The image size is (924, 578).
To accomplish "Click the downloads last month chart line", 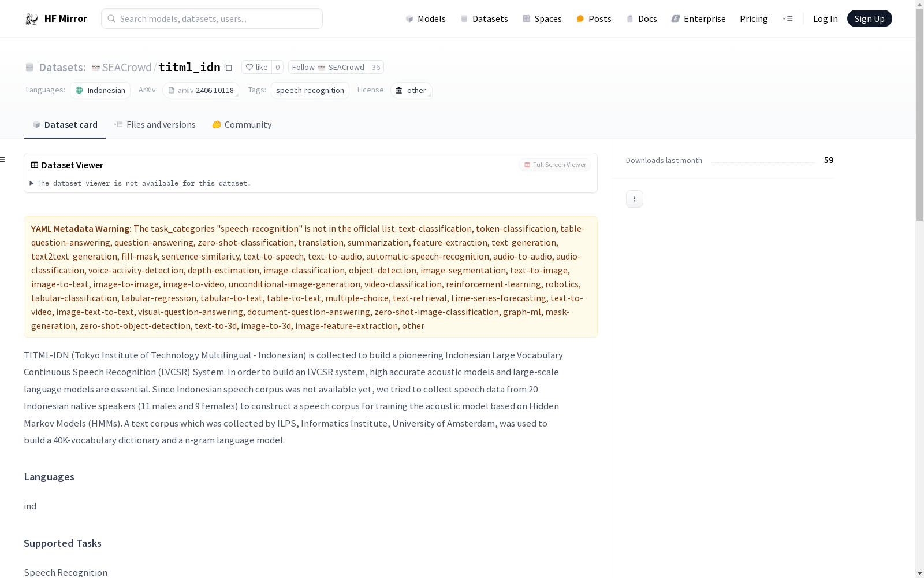I will click(763, 162).
